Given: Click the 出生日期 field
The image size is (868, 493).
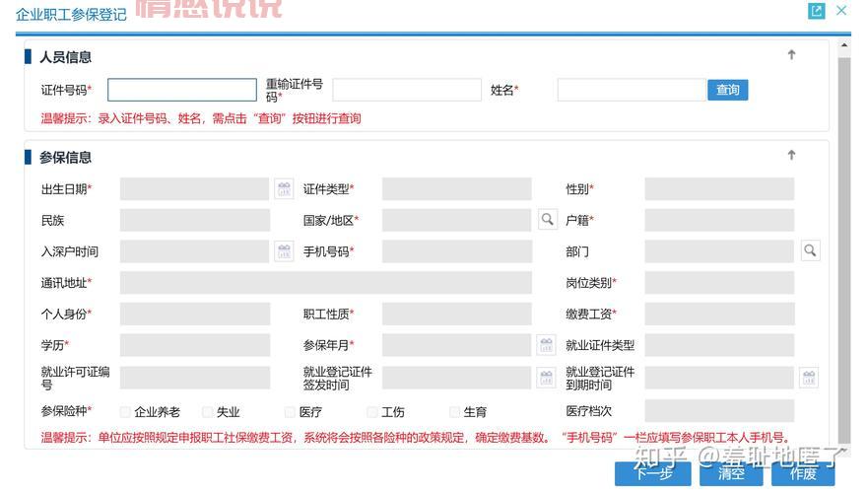Looking at the screenshot, I should click(x=195, y=189).
